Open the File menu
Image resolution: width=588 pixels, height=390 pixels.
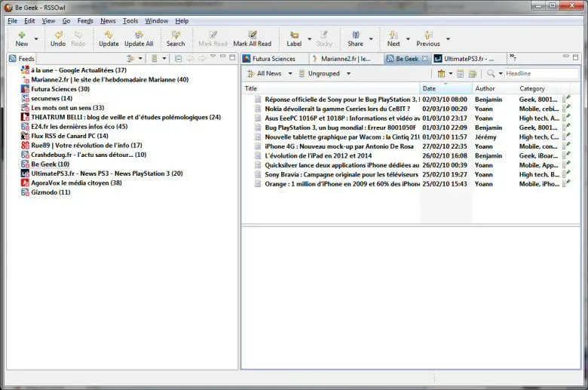(12, 20)
